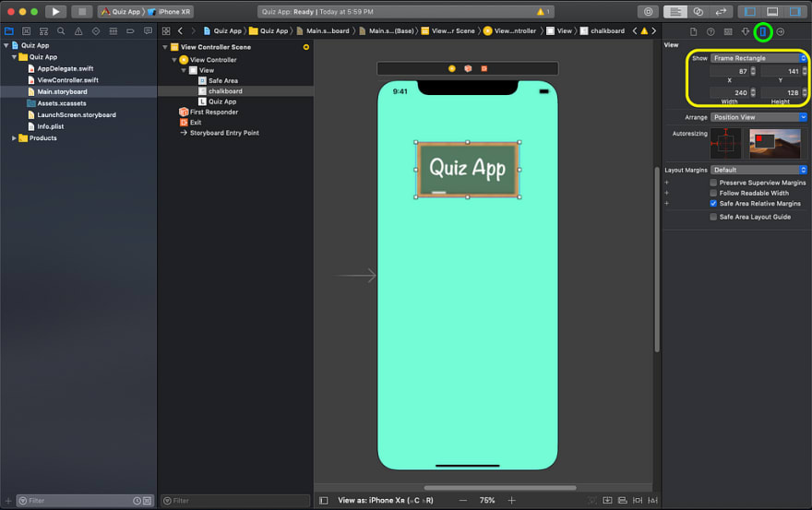Image resolution: width=812 pixels, height=510 pixels.
Task: Show the Quick Help inspector
Action: 710,31
